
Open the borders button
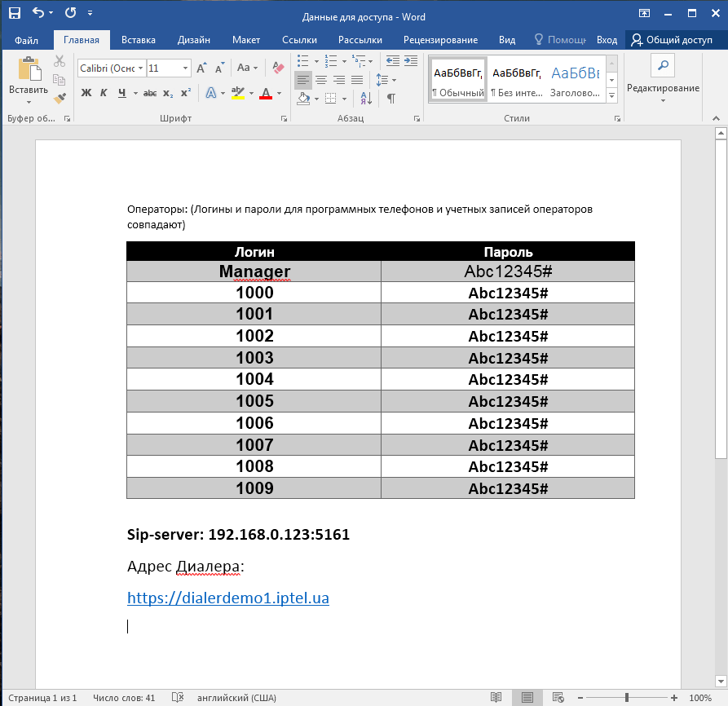[330, 98]
